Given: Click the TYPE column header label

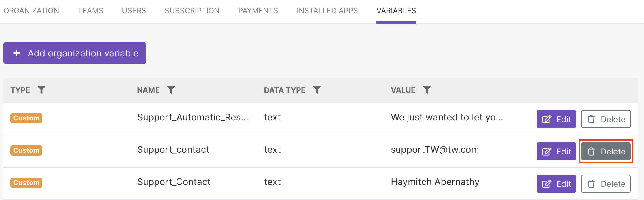Looking at the screenshot, I should 20,90.
